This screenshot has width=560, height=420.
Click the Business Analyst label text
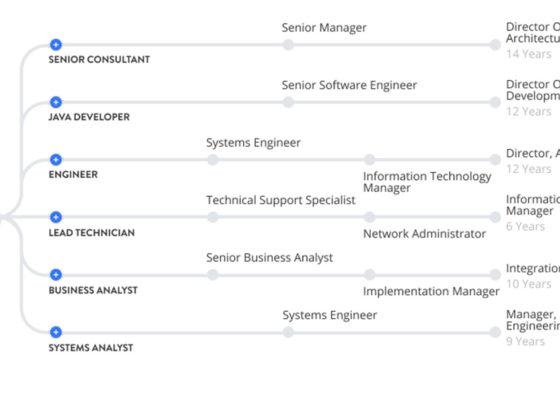tap(93, 290)
